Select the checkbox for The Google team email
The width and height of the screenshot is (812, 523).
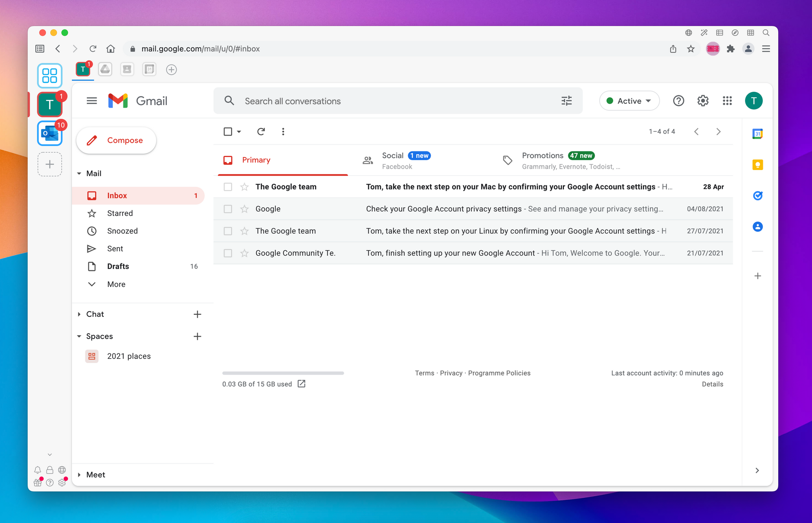(228, 186)
